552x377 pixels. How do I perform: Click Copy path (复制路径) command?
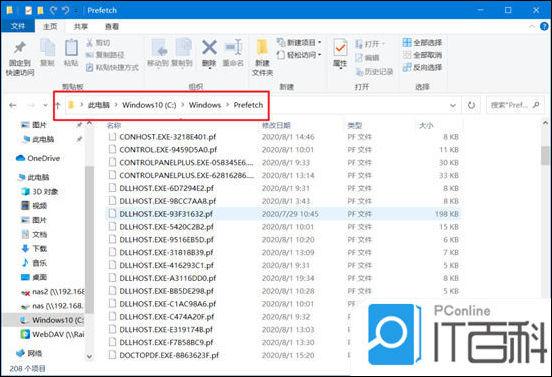point(105,55)
